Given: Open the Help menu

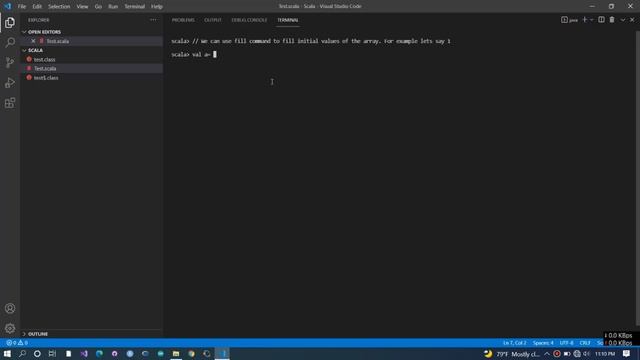Looking at the screenshot, I should click(156, 7).
